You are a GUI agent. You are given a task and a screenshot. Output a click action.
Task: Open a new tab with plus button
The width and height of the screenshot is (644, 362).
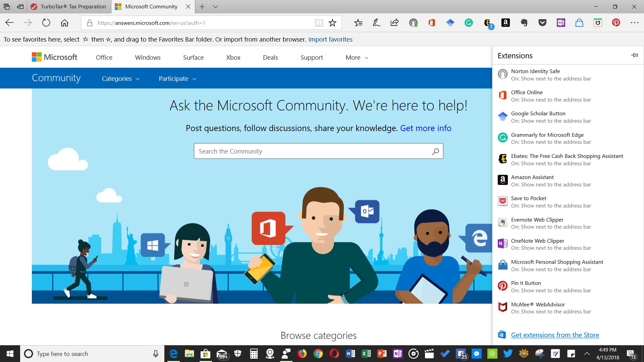[x=202, y=6]
